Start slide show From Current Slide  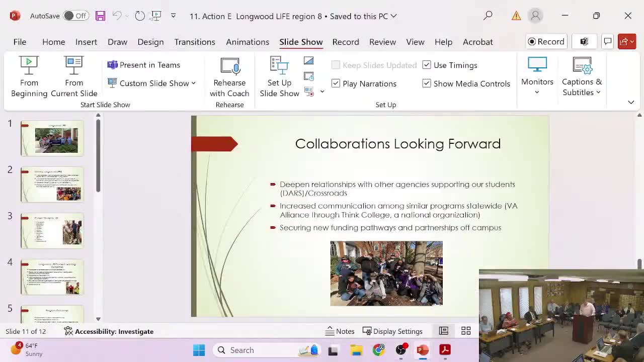[74, 76]
